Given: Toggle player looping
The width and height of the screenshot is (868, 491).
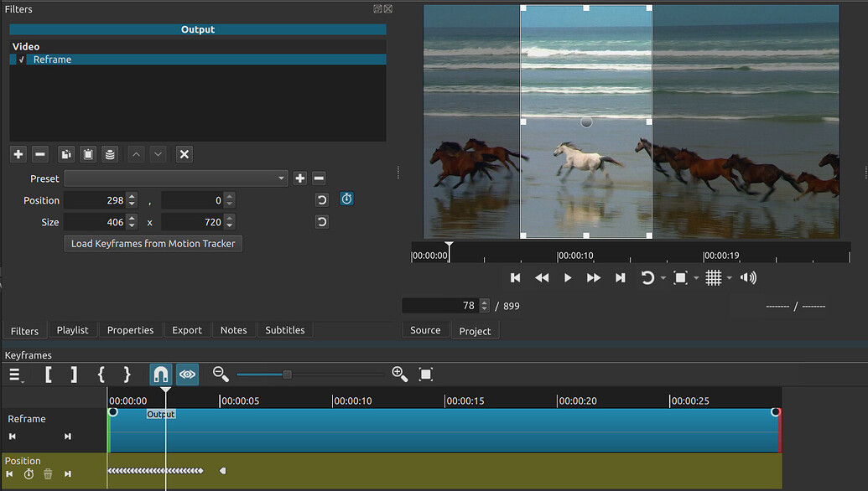Looking at the screenshot, I should 647,277.
